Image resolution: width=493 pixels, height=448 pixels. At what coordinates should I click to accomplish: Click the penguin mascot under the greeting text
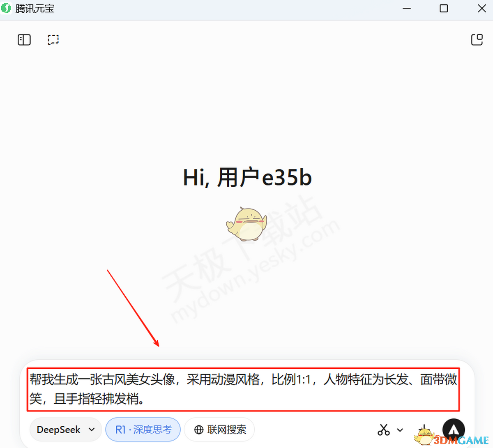tap(246, 224)
